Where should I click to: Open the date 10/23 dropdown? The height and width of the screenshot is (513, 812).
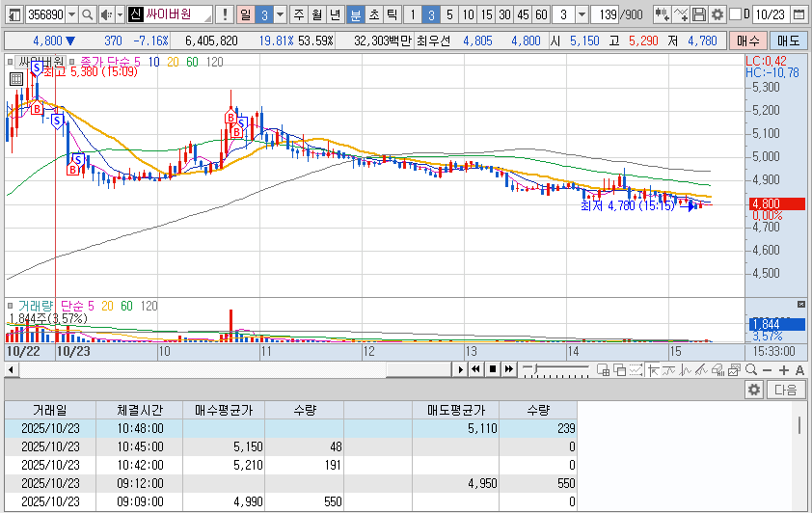pyautogui.click(x=798, y=14)
